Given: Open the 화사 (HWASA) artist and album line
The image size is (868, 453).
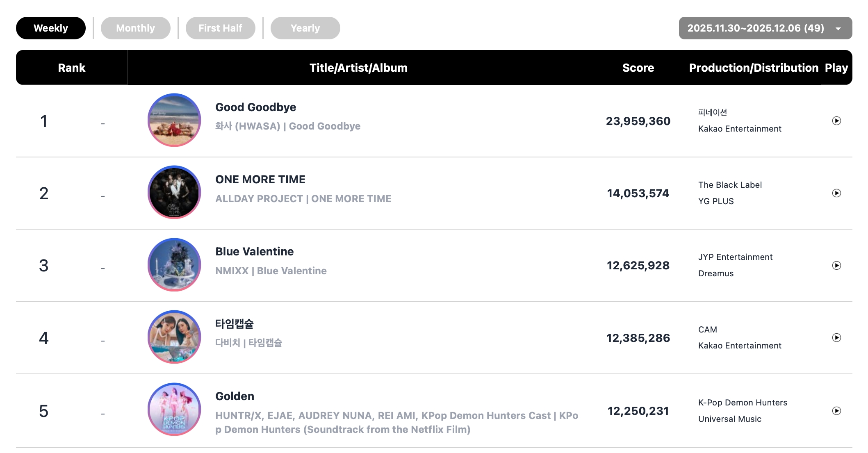Looking at the screenshot, I should 287,126.
